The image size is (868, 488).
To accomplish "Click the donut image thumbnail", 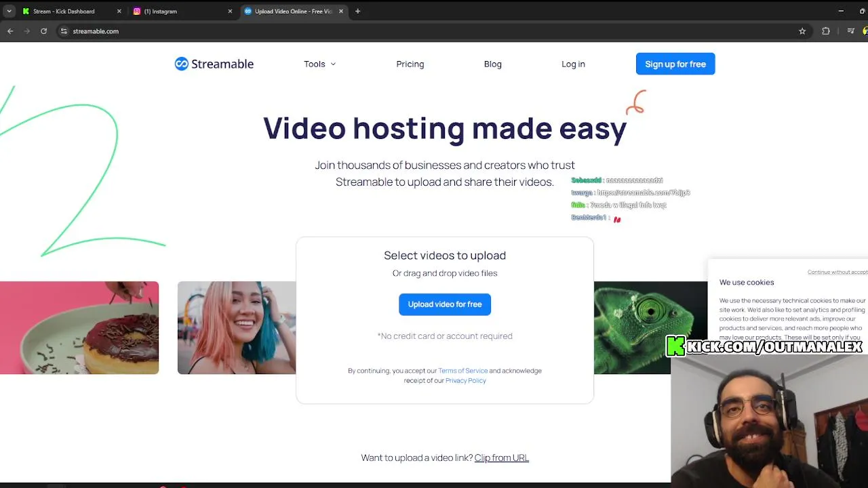I will pyautogui.click(x=79, y=327).
